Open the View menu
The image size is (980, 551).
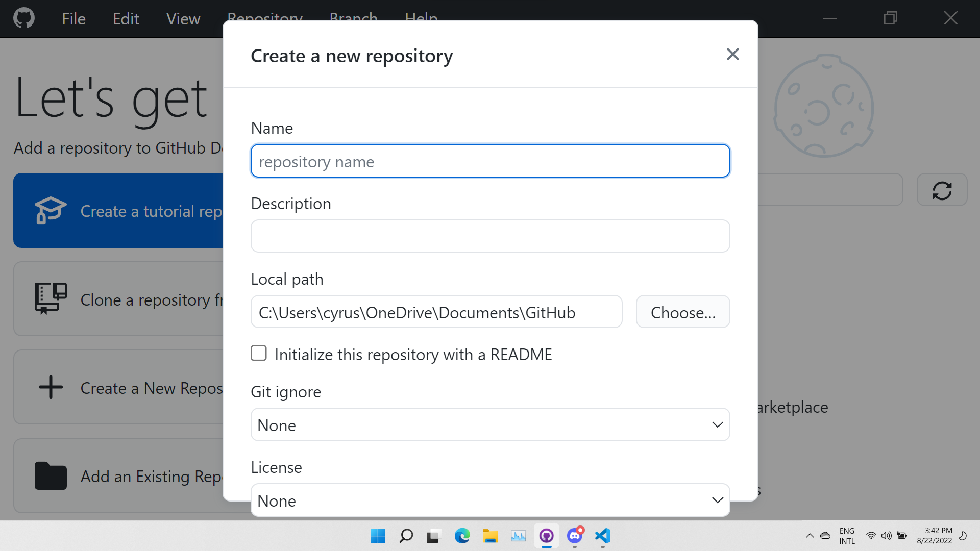click(183, 19)
